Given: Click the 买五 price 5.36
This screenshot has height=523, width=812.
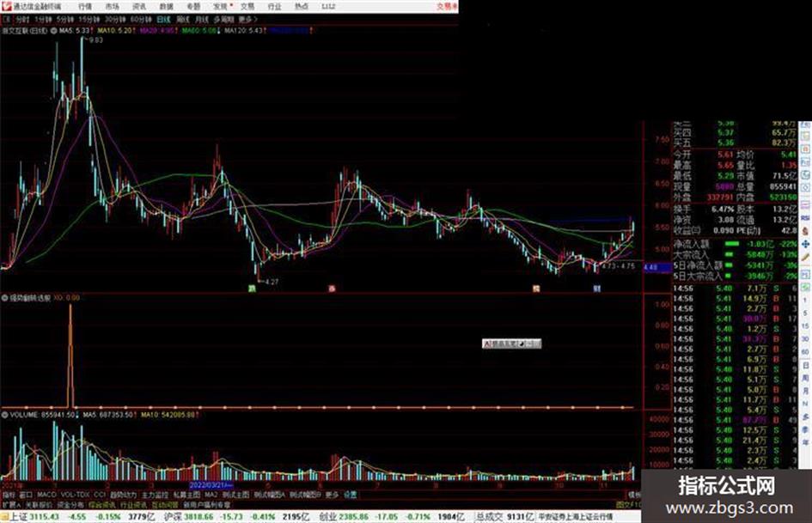Looking at the screenshot, I should [725, 143].
